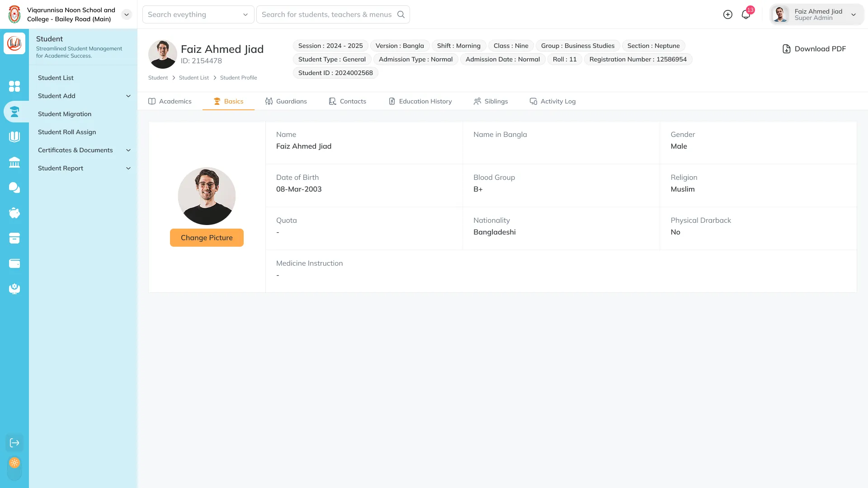Open the school branch selector dropdown
Image resolution: width=868 pixels, height=488 pixels.
tap(127, 14)
